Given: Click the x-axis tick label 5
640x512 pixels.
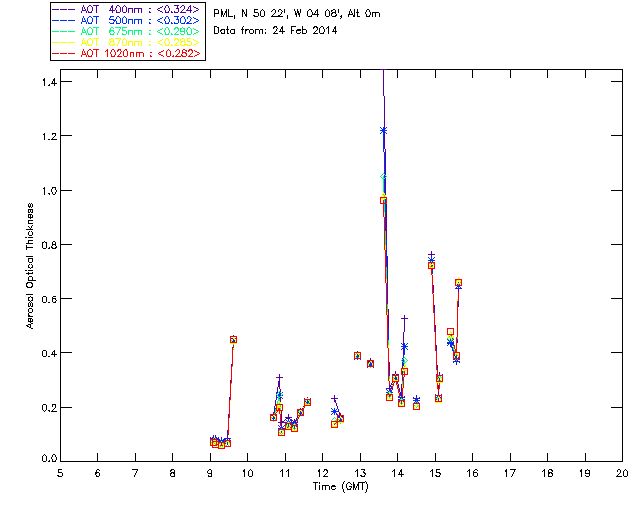Looking at the screenshot, I should pyautogui.click(x=60, y=473).
